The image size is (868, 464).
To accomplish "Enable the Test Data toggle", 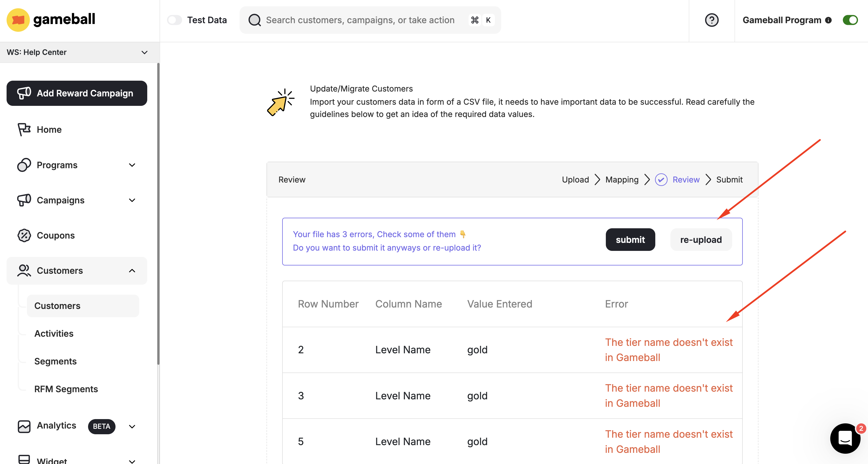I will [x=174, y=20].
